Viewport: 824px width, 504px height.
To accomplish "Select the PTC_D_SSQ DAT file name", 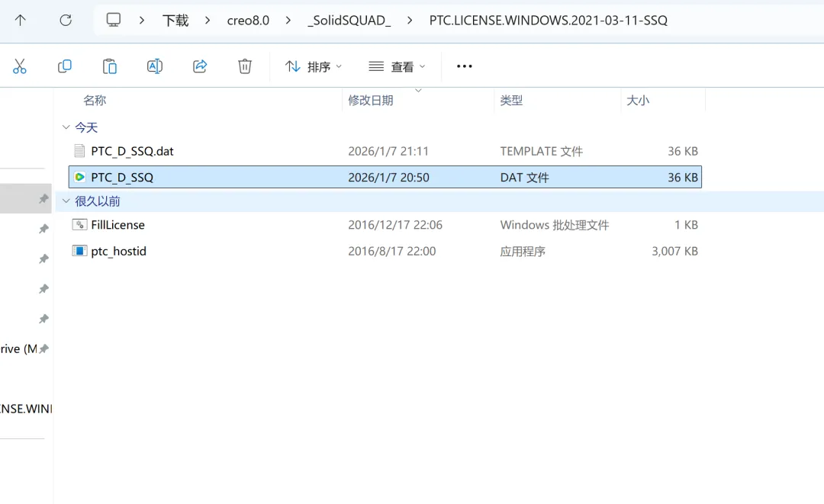I will [x=122, y=178].
